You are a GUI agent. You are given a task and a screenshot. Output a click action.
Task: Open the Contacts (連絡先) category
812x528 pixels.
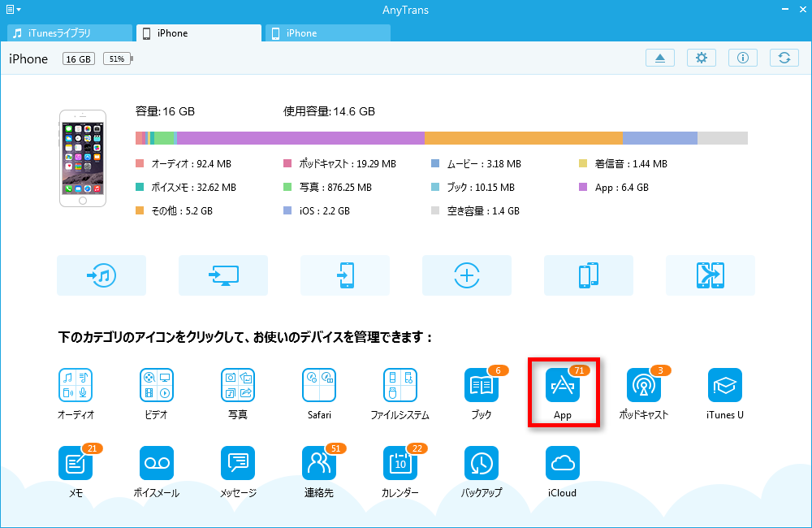point(319,463)
